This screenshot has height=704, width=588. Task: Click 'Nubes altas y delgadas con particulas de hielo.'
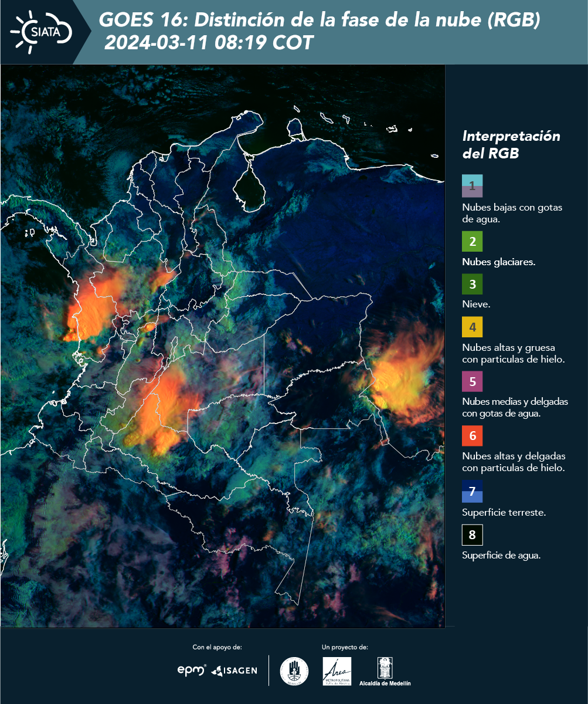[x=514, y=462]
